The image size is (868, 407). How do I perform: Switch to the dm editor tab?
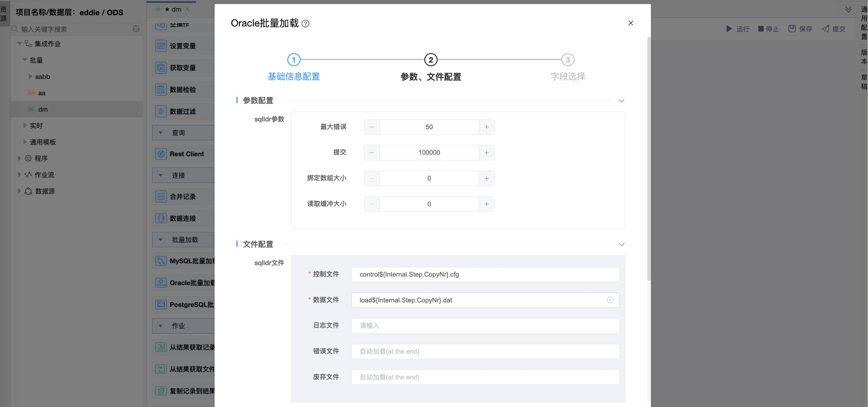pos(176,9)
